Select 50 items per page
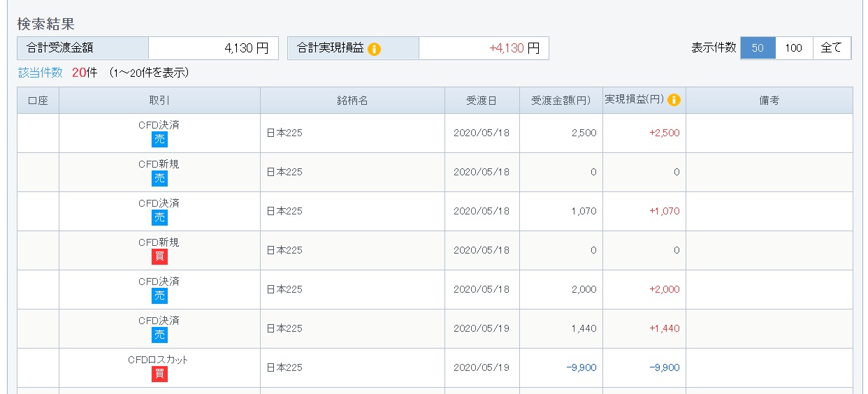This screenshot has width=868, height=394. pos(758,48)
